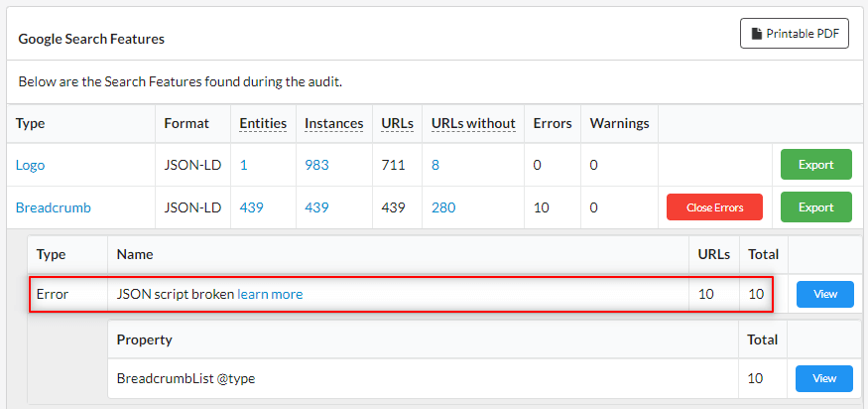This screenshot has height=409, width=868.
Task: Click the Name column header
Action: click(135, 254)
